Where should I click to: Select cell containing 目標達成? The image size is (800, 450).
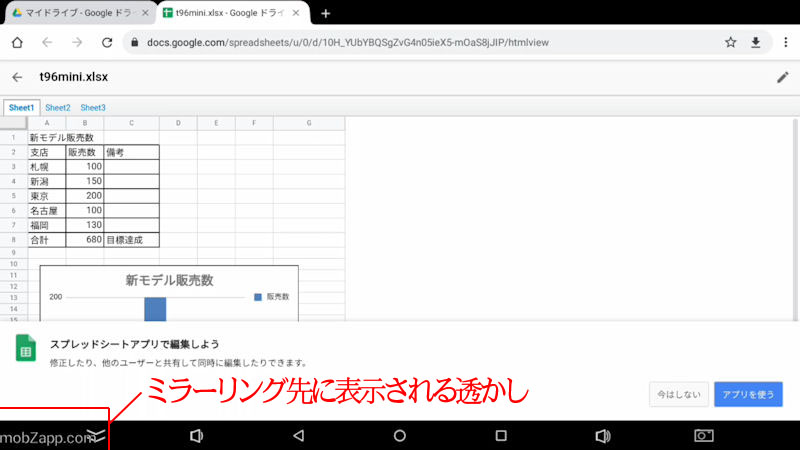tap(130, 240)
